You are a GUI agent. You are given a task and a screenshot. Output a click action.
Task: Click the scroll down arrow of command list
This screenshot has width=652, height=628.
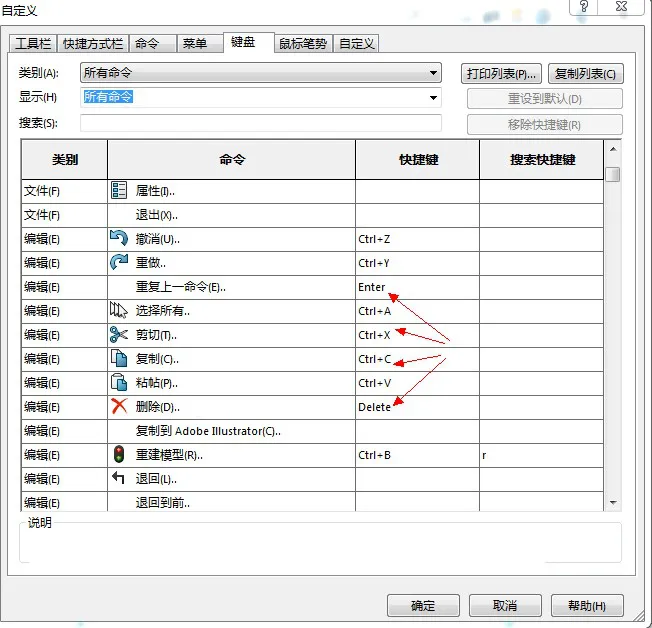click(613, 503)
